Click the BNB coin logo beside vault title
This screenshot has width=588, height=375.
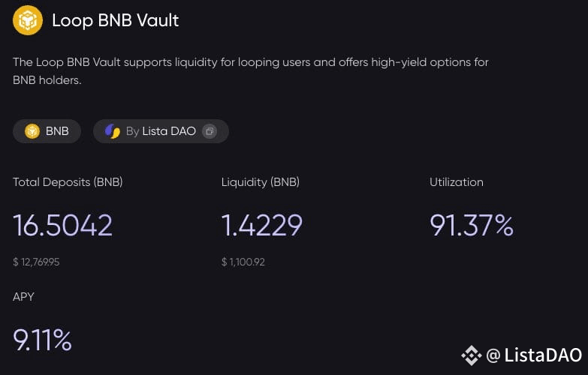tap(27, 20)
